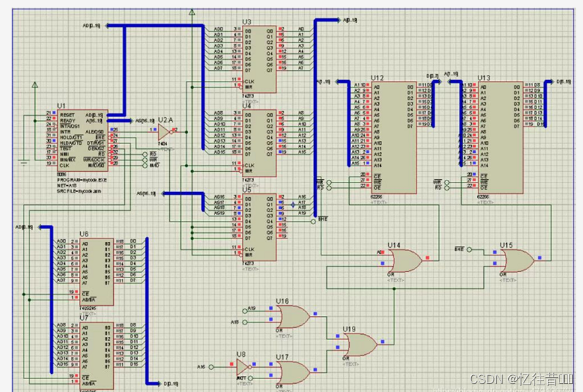Click the PROGRAM=mycode.EXE property text

[x=82, y=180]
